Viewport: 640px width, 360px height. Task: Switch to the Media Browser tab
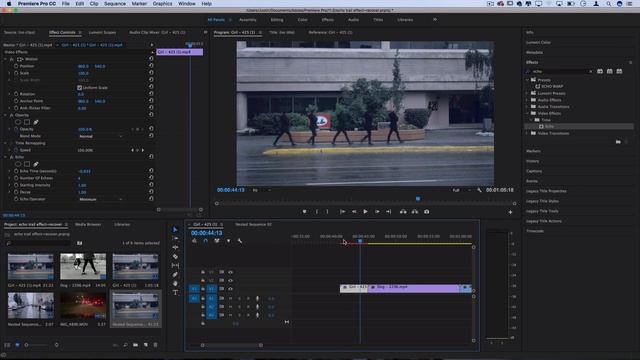[x=88, y=224]
